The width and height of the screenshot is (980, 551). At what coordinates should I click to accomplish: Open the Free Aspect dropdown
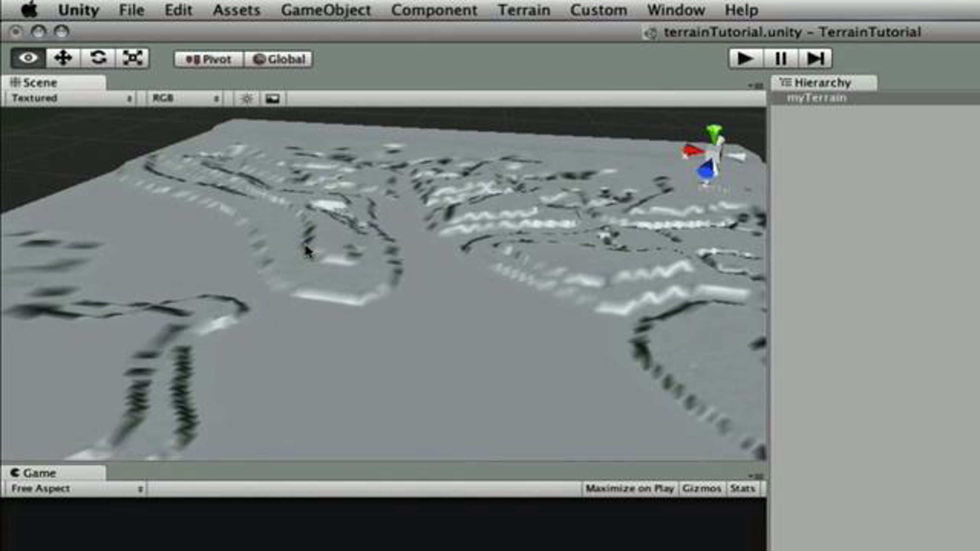(x=76, y=489)
